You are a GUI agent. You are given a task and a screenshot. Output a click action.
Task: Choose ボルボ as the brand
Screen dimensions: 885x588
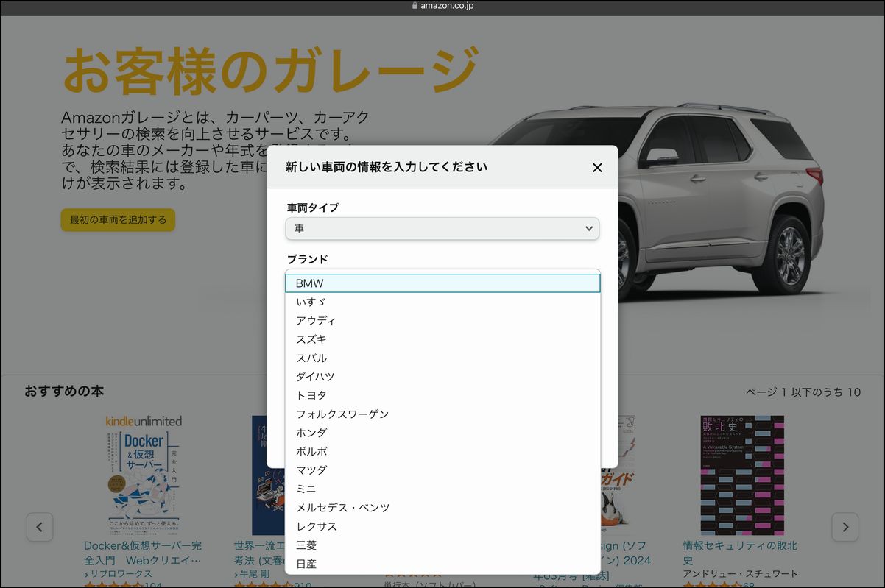click(442, 452)
